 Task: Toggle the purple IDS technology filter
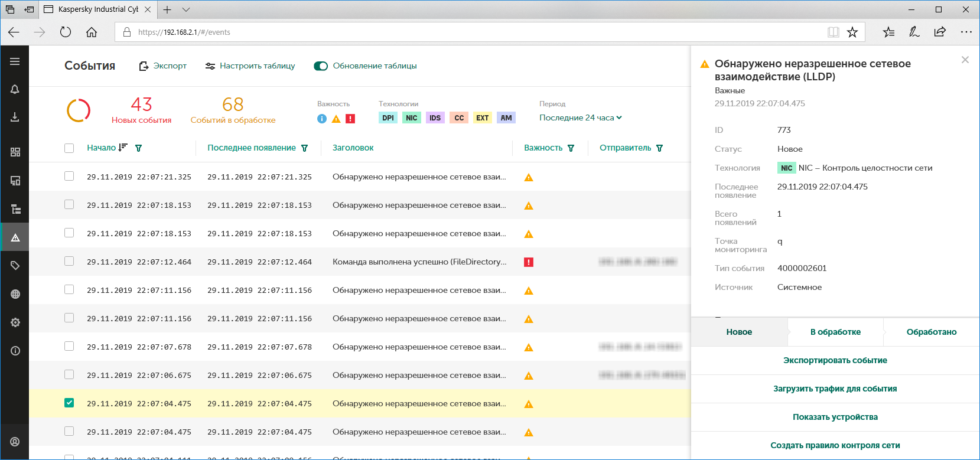[435, 118]
